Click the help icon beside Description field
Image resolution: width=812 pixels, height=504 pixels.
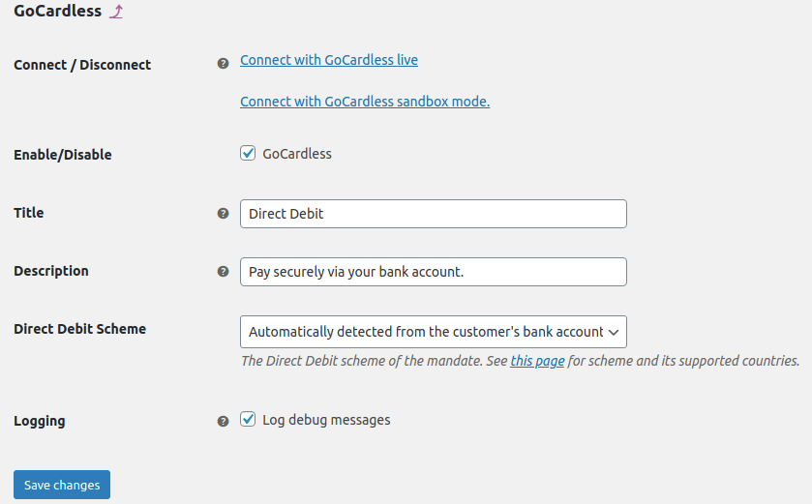pyautogui.click(x=223, y=272)
